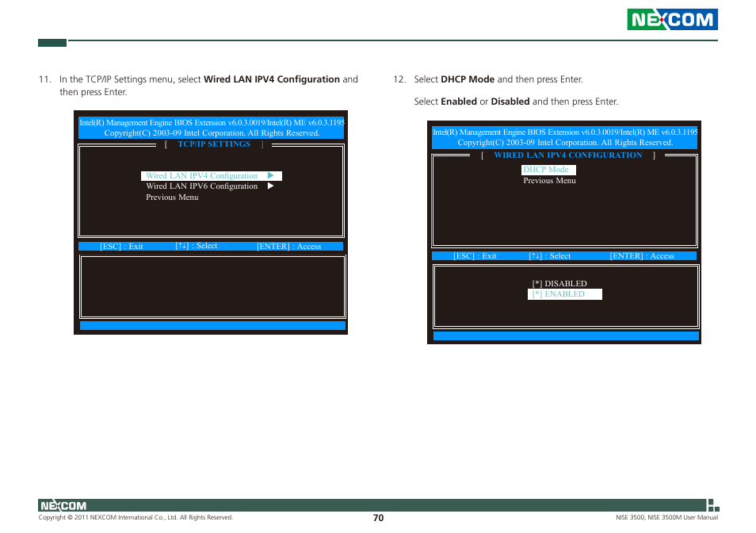The height and width of the screenshot is (533, 756).
Task: Choose Previous Menu under DHCP Mode
Action: click(550, 180)
